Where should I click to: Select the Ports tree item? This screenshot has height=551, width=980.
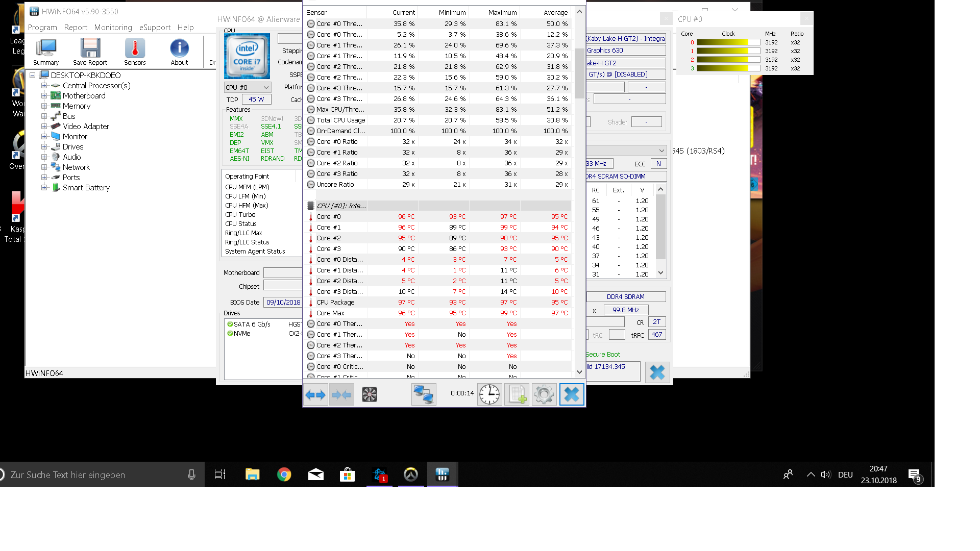[71, 178]
